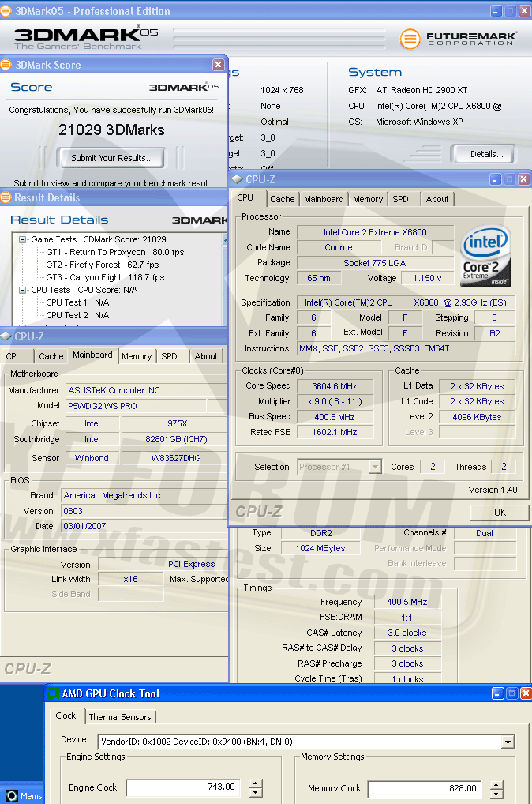This screenshot has height=804, width=532.
Task: Open Memory tab in front CPU-Z
Action: point(368,199)
